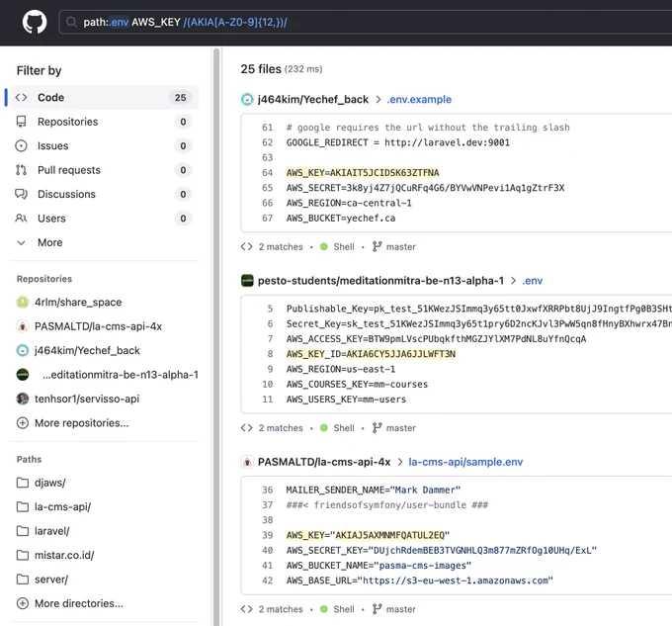
Task: Click the Discussions filter icon
Action: 21,194
